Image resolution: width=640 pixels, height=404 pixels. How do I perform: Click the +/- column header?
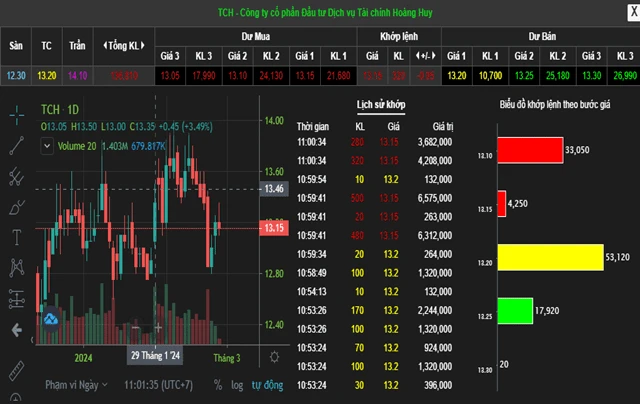427,56
